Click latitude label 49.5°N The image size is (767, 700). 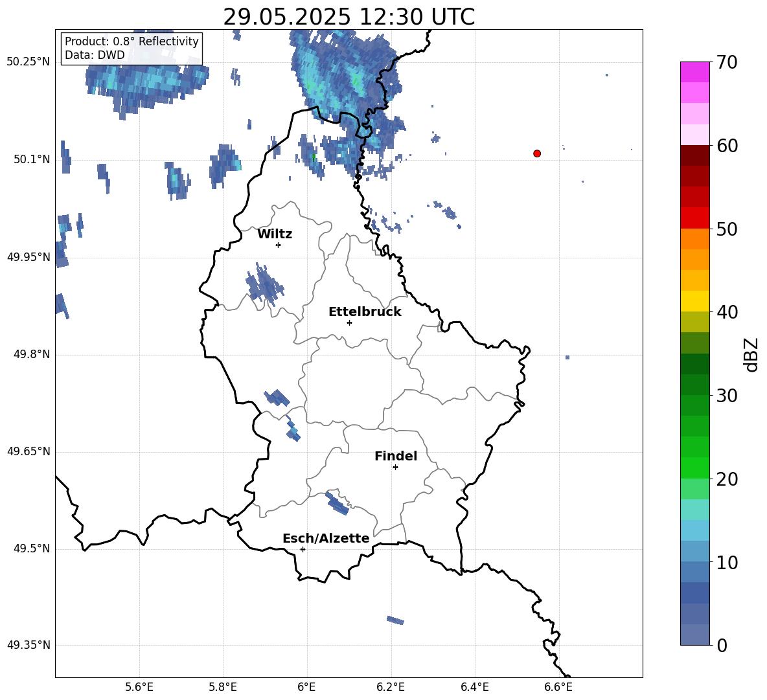[32, 548]
